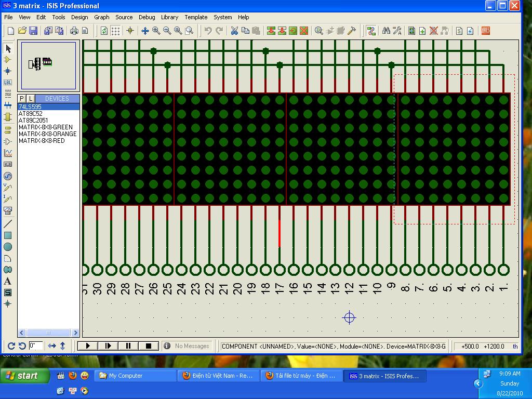Select the 2D graphics text tool
The width and height of the screenshot is (532, 399).
(x=8, y=281)
